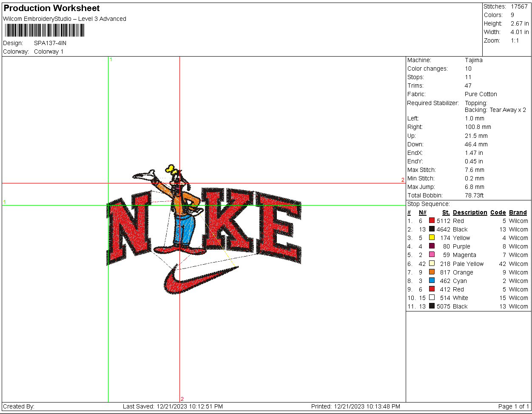This screenshot has height=414, width=532.
Task: Click the Page 1 of 1 footer text
Action: point(514,406)
